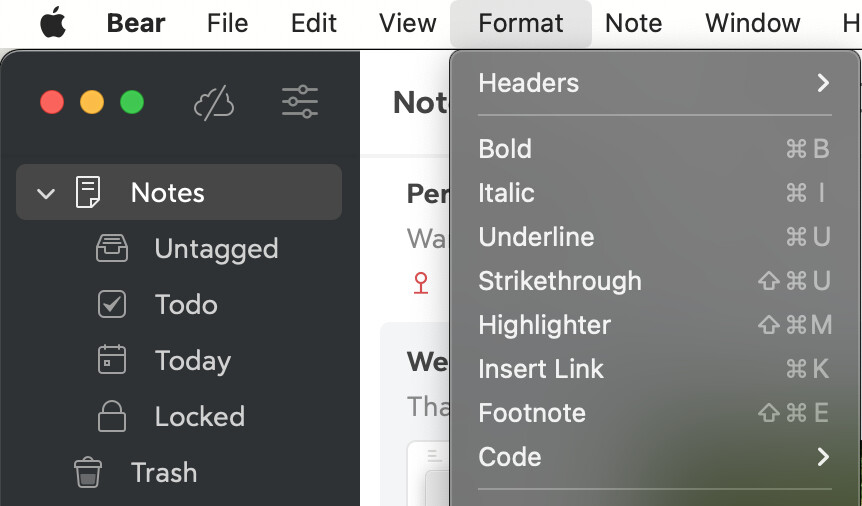
Task: Click the sync status cloud icon
Action: tap(214, 102)
